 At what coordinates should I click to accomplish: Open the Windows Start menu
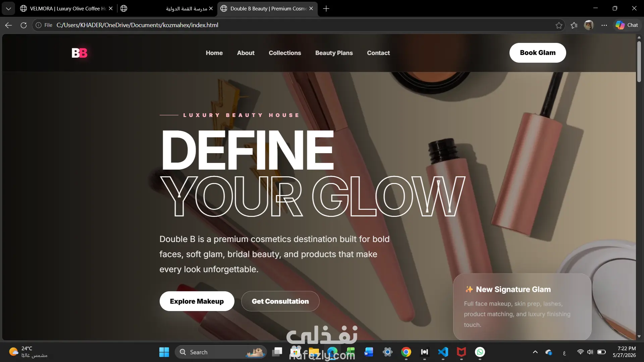pos(164,352)
